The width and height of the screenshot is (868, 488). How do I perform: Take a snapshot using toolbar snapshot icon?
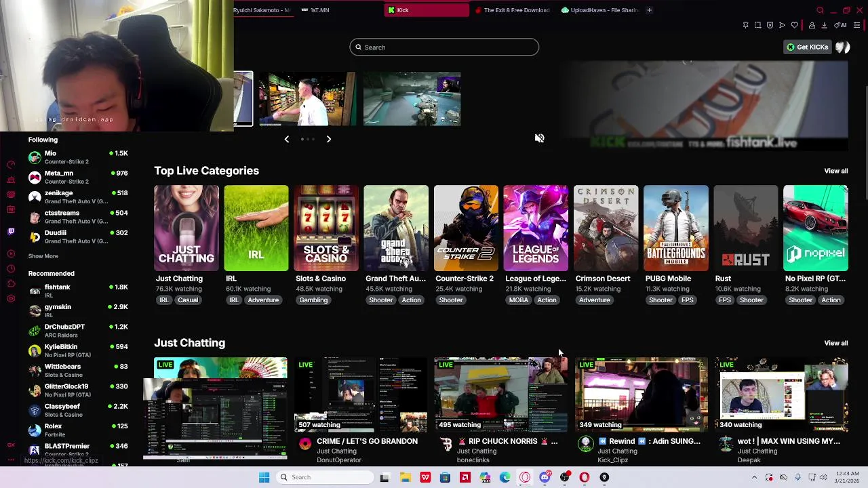(757, 25)
